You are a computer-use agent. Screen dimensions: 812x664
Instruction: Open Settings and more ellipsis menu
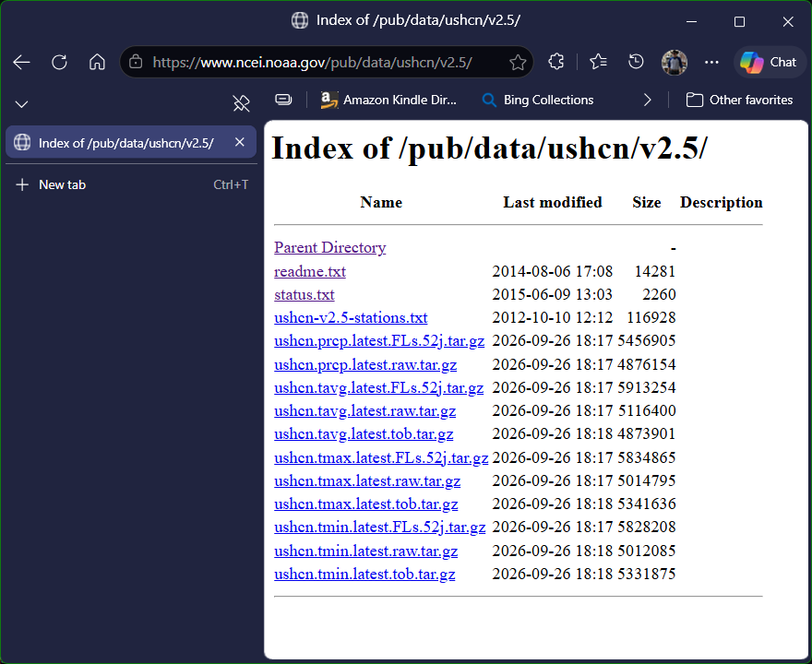tap(711, 62)
